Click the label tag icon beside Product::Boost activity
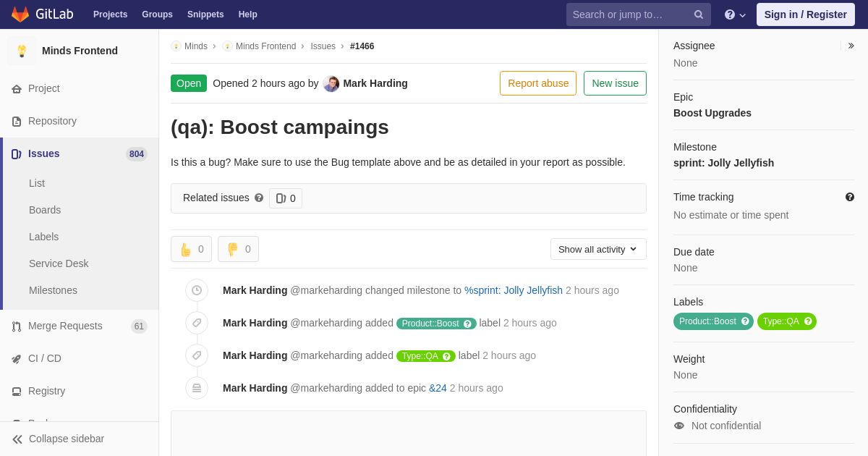868x456 pixels. pyautogui.click(x=197, y=323)
